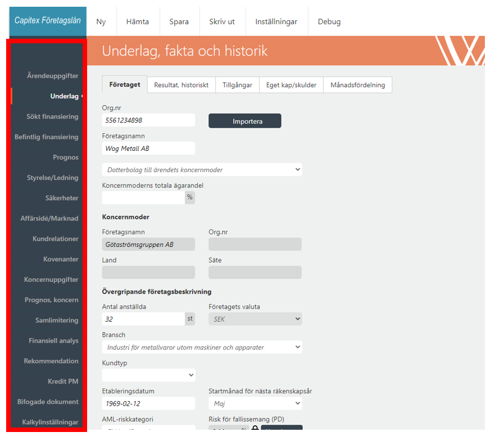
Task: Click the Företagsnamn field Wog Metall AB
Action: [x=148, y=148]
